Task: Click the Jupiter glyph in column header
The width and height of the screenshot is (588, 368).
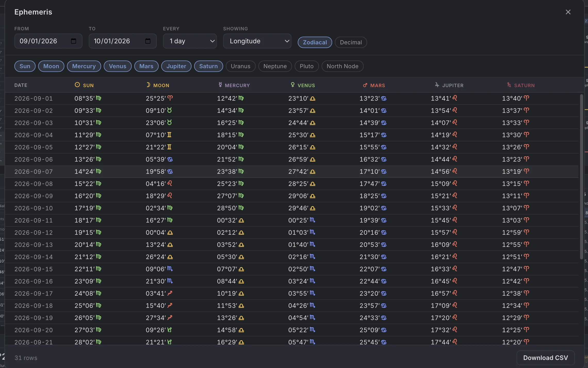Action: coord(437,85)
